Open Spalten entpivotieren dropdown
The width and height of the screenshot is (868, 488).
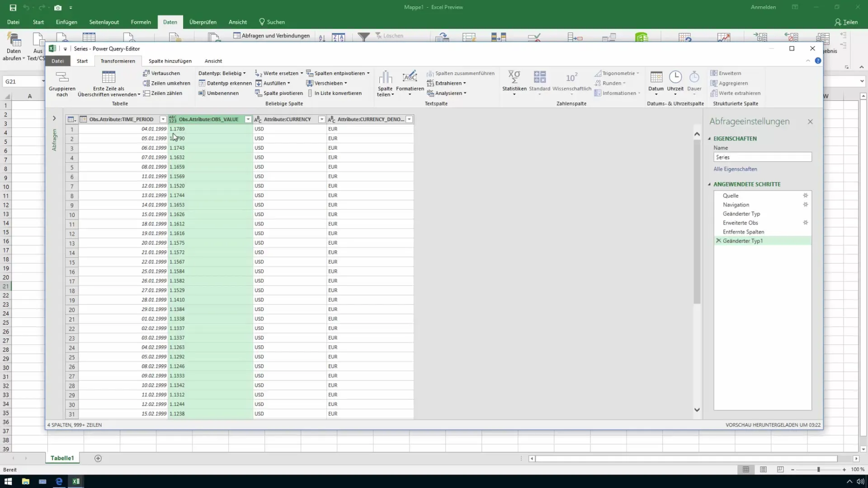click(338, 73)
